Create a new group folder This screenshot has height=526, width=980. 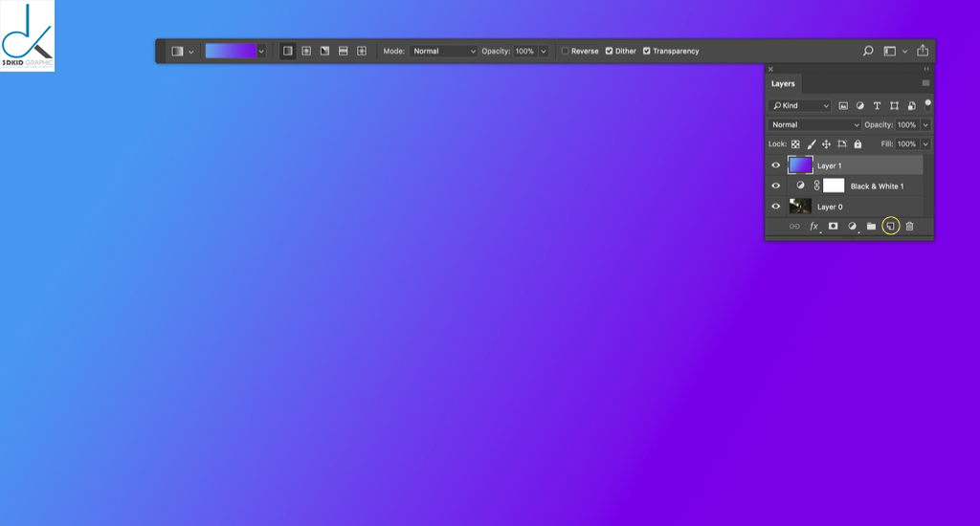pos(871,226)
